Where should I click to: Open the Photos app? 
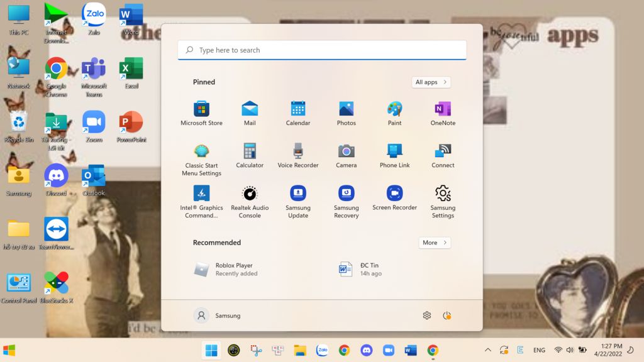click(x=347, y=113)
